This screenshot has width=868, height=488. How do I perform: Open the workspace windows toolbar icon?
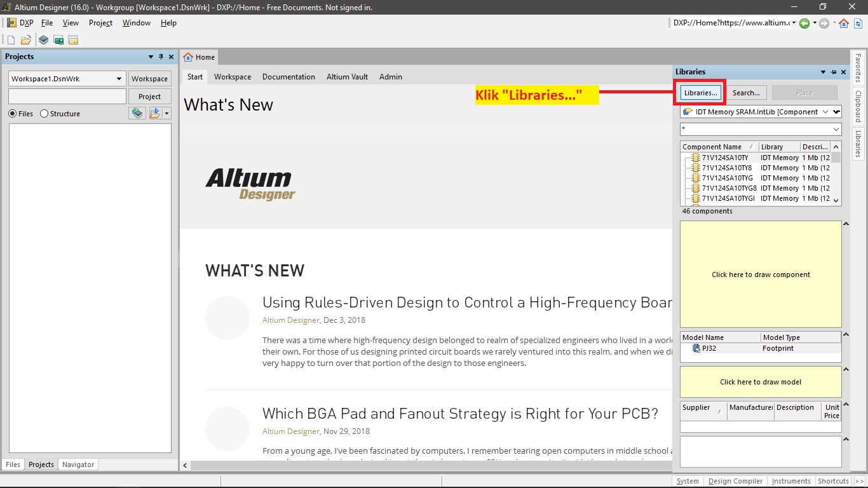(x=73, y=40)
